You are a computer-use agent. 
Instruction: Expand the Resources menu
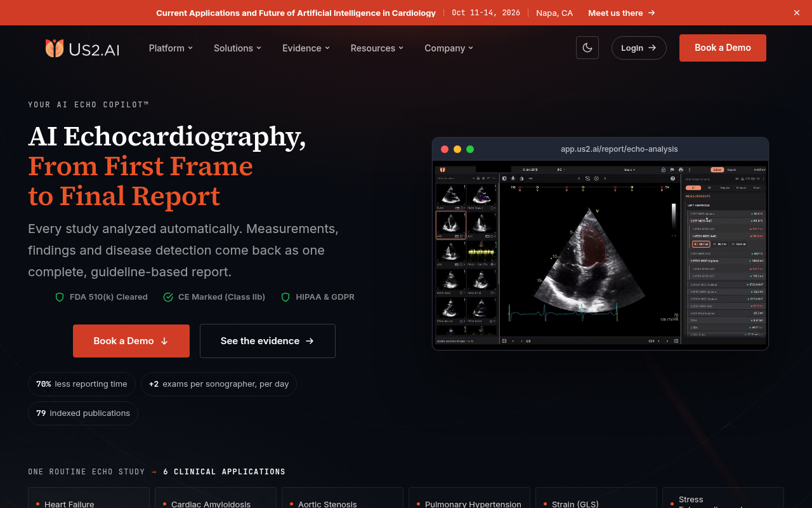[377, 48]
